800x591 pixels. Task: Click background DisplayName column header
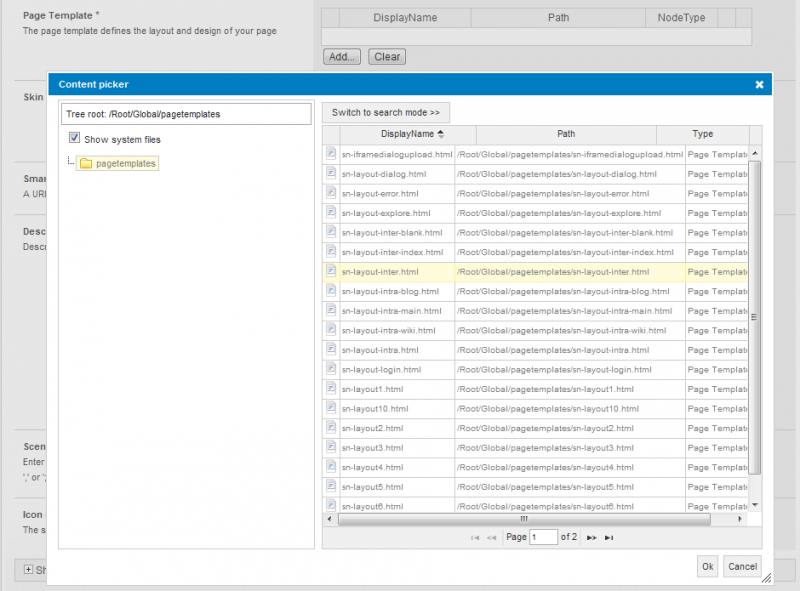point(405,18)
